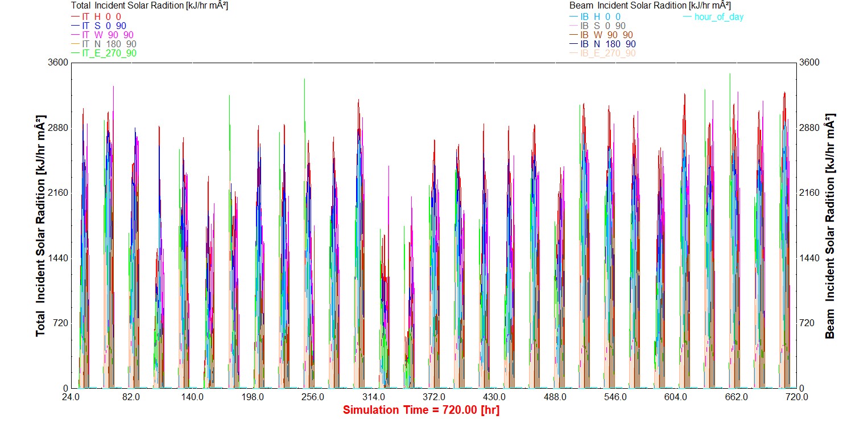This screenshot has width=868, height=436.
Task: Toggle the IB_H_0_0 legend entry
Action: coord(595,17)
